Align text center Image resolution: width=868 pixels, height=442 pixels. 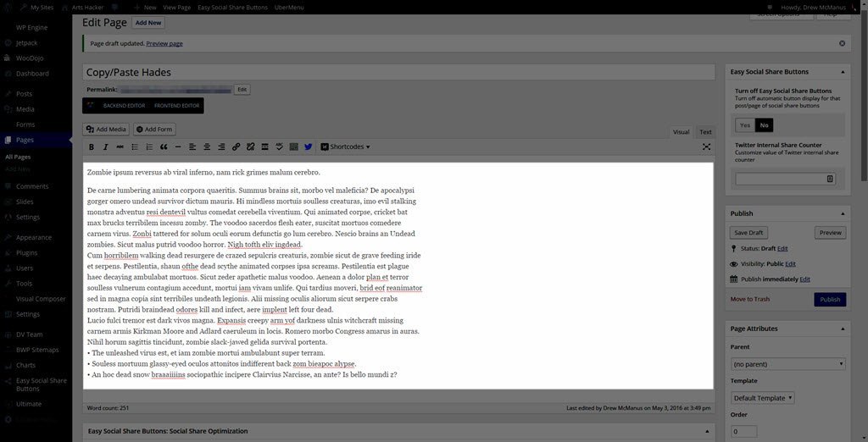(207, 147)
